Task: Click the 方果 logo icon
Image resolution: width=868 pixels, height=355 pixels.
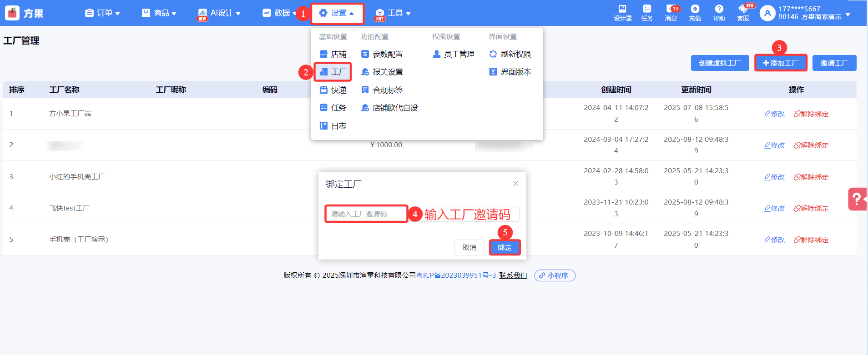Action: [x=12, y=13]
